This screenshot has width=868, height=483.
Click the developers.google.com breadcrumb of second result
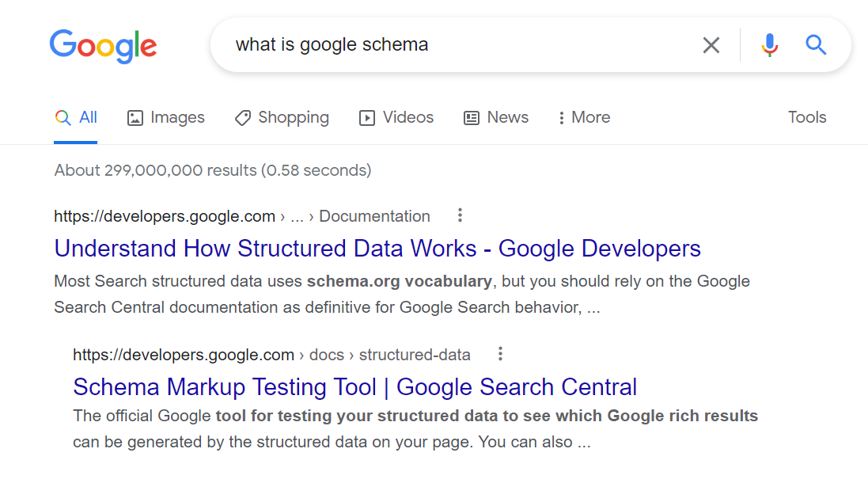tap(183, 354)
